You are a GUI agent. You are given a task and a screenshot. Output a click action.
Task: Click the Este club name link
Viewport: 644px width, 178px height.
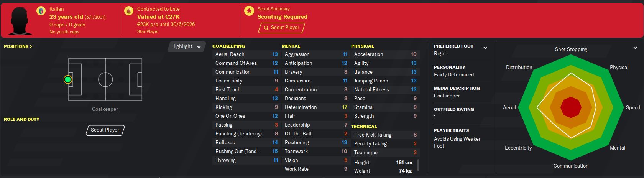click(174, 9)
